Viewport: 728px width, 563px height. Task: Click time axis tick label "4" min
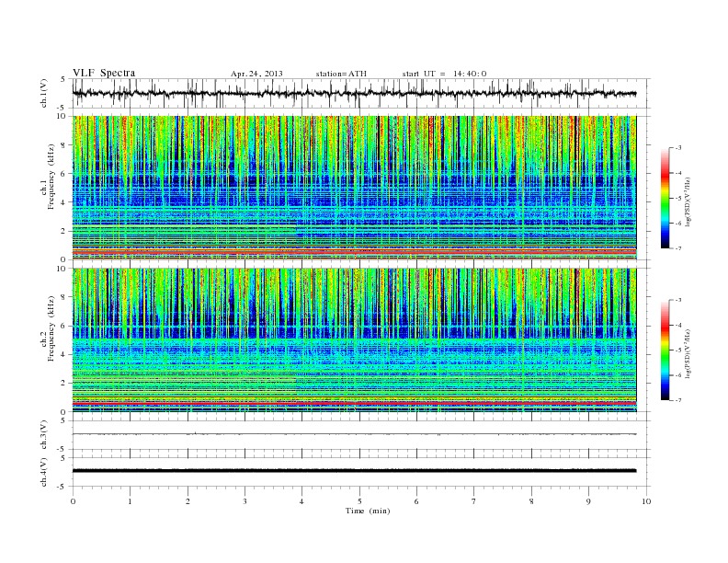(302, 501)
